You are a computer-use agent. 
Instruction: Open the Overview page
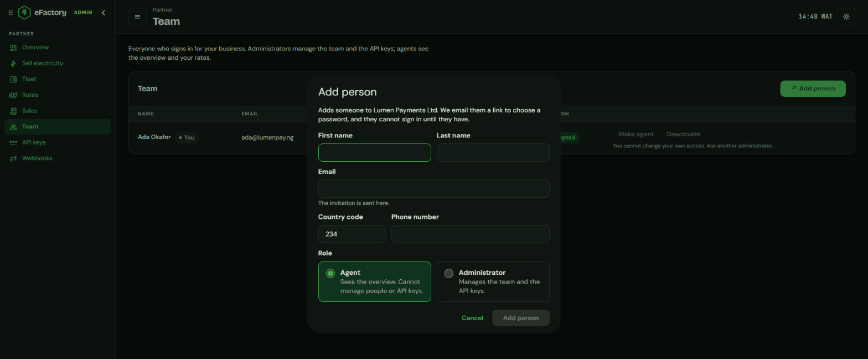[58, 48]
